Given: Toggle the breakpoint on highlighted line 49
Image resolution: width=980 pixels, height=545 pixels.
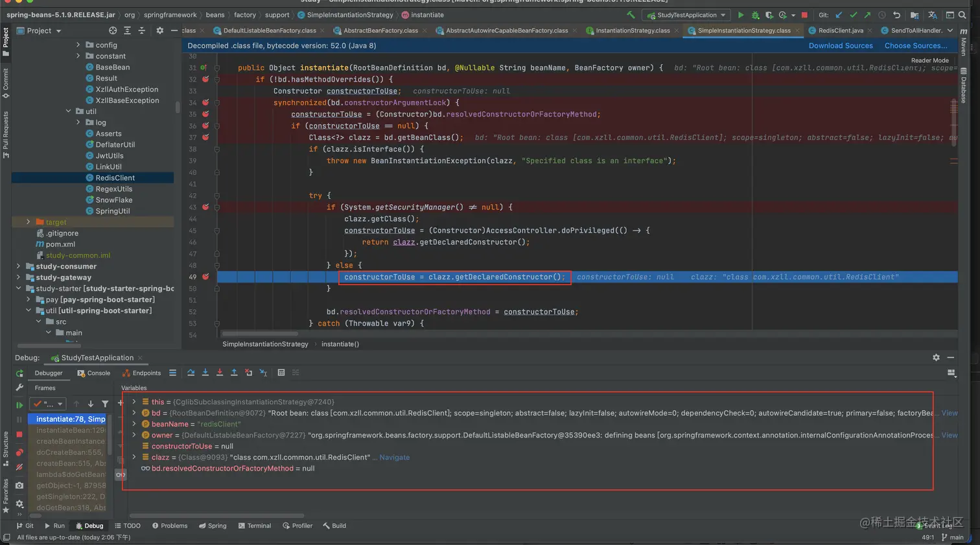Looking at the screenshot, I should [205, 277].
